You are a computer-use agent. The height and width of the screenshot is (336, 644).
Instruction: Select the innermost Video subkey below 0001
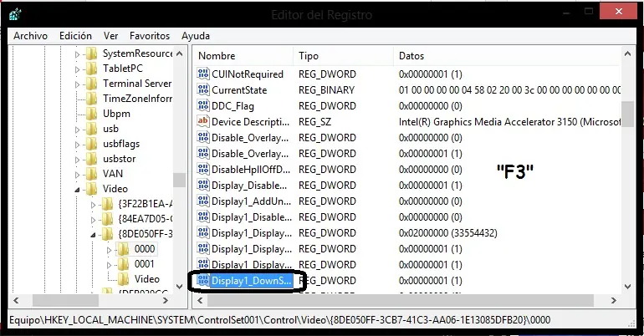[147, 279]
